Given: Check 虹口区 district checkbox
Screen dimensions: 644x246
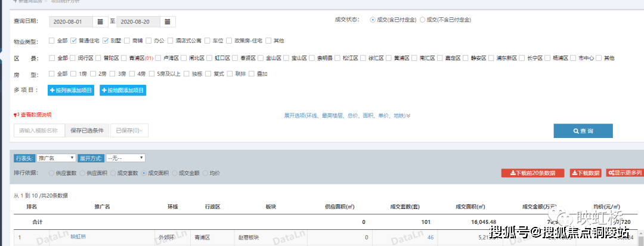Looking at the screenshot, I should 209,58.
